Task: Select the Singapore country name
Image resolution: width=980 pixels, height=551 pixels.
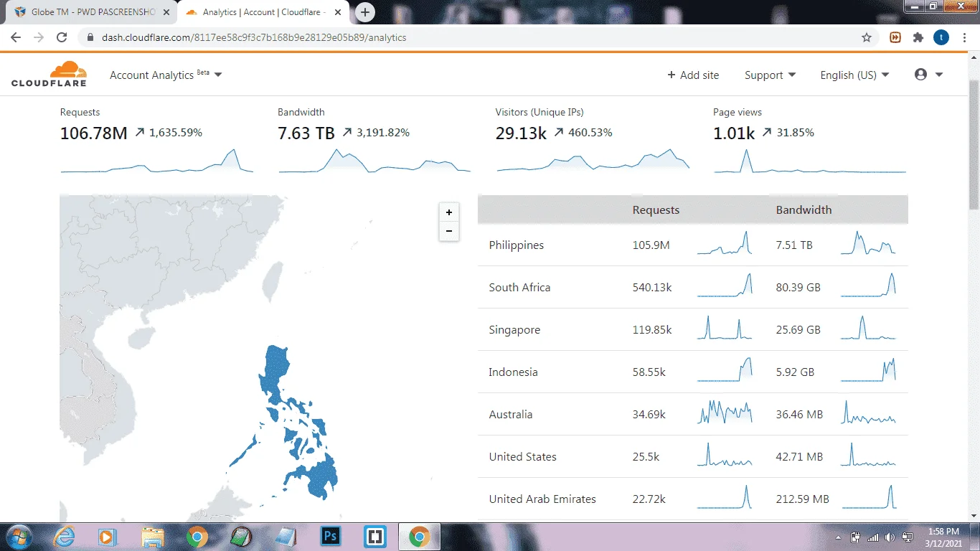Action: 514,330
